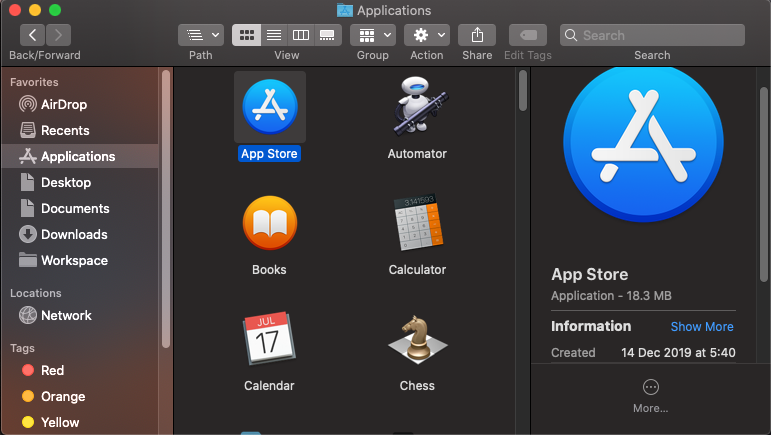This screenshot has width=771, height=435.
Task: Open Documents in the sidebar
Action: pos(80,208)
